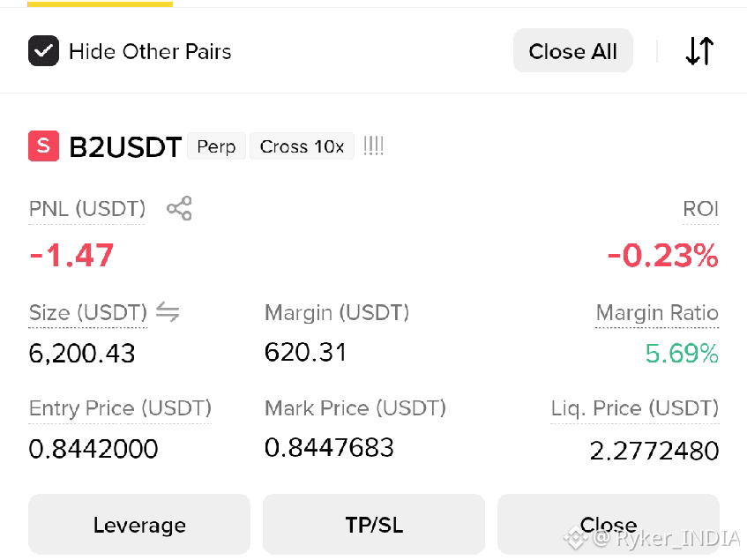Click the Close All button
This screenshot has height=560, width=747.
coord(572,50)
